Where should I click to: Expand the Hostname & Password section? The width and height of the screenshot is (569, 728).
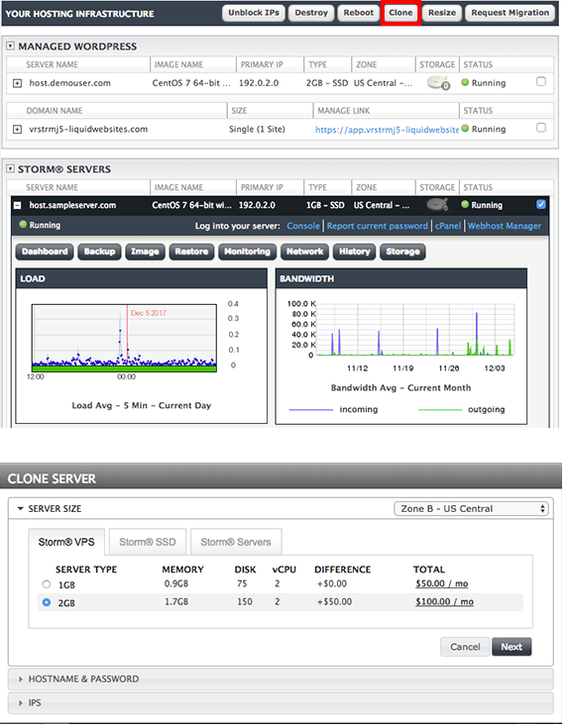pos(21,678)
